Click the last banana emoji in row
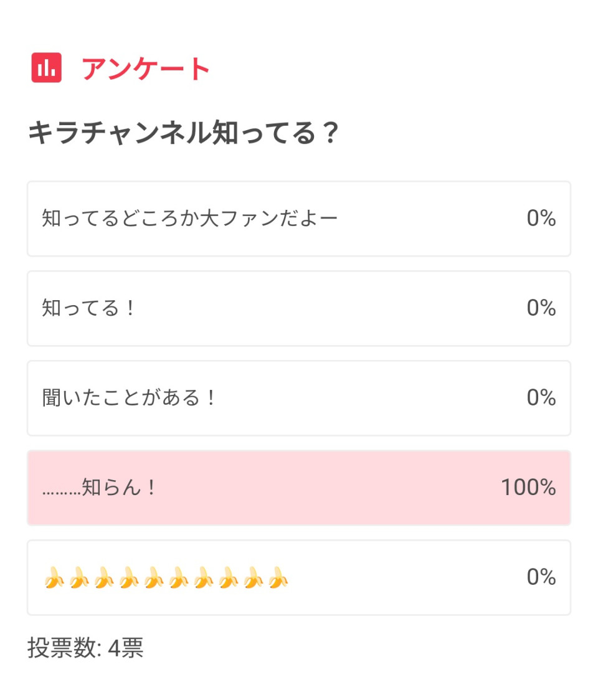 [278, 577]
